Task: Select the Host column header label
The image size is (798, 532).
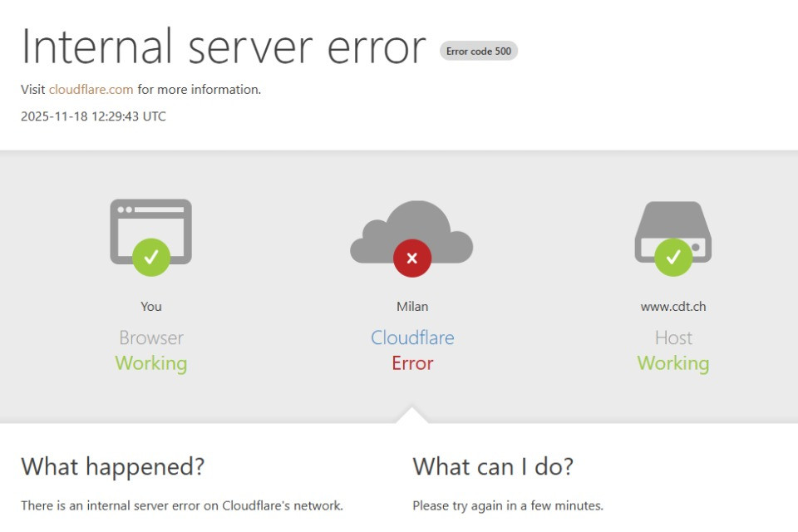Action: [673, 337]
